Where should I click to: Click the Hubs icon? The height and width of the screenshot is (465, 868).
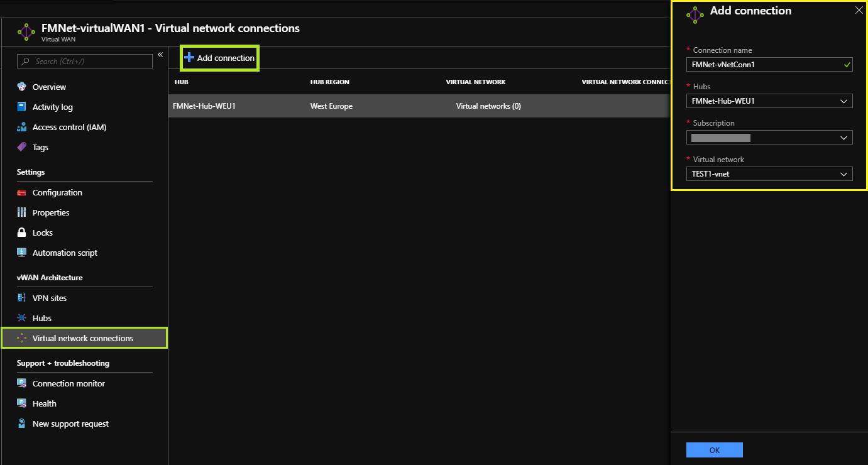pyautogui.click(x=22, y=318)
